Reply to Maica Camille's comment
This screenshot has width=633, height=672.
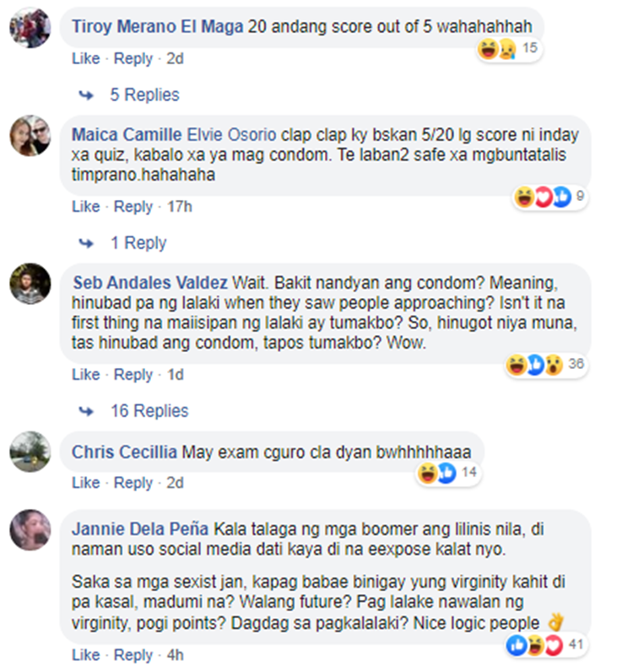[133, 207]
